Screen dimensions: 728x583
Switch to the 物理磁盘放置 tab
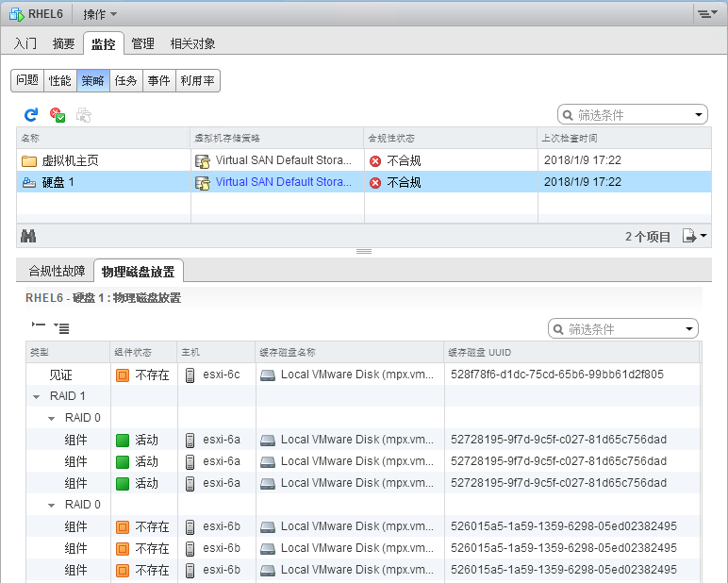pos(138,272)
